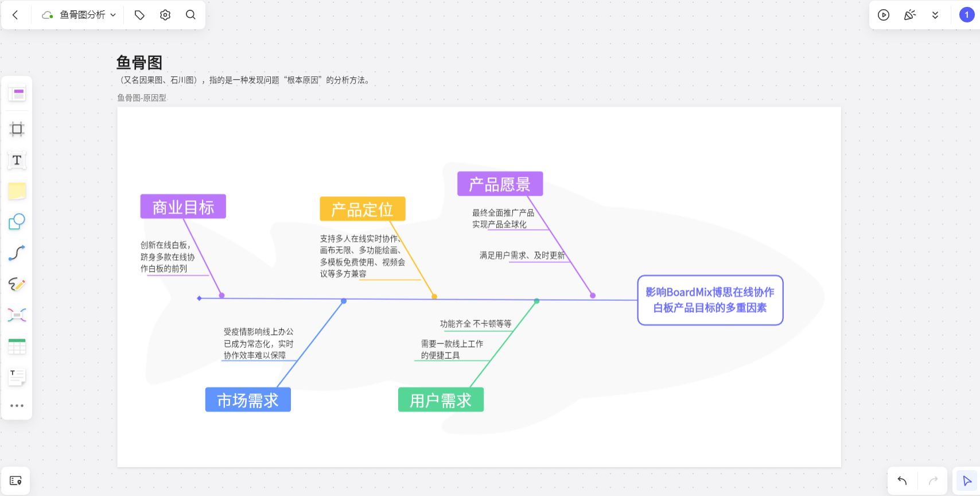Expand the double-chevron more options
The image size is (980, 496).
point(935,15)
